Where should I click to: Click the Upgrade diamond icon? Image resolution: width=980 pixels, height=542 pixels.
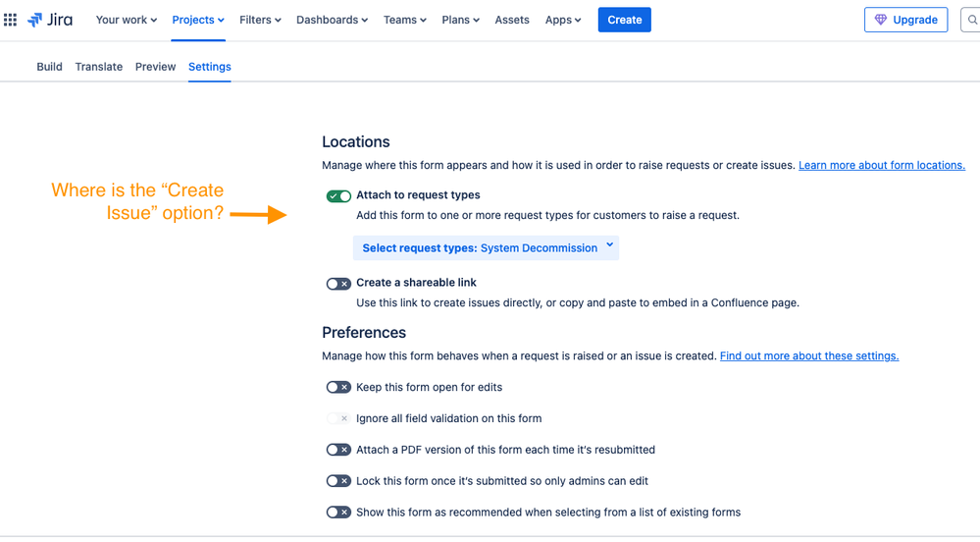pos(880,20)
